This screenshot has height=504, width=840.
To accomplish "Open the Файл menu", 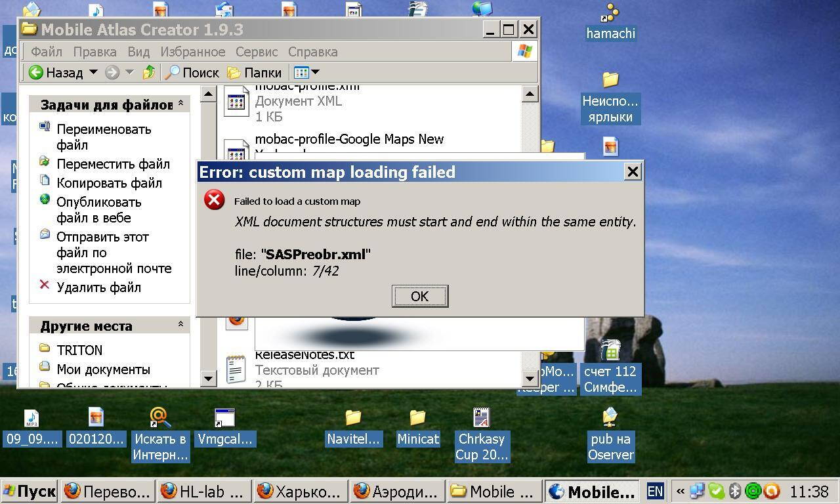I will pyautogui.click(x=46, y=51).
